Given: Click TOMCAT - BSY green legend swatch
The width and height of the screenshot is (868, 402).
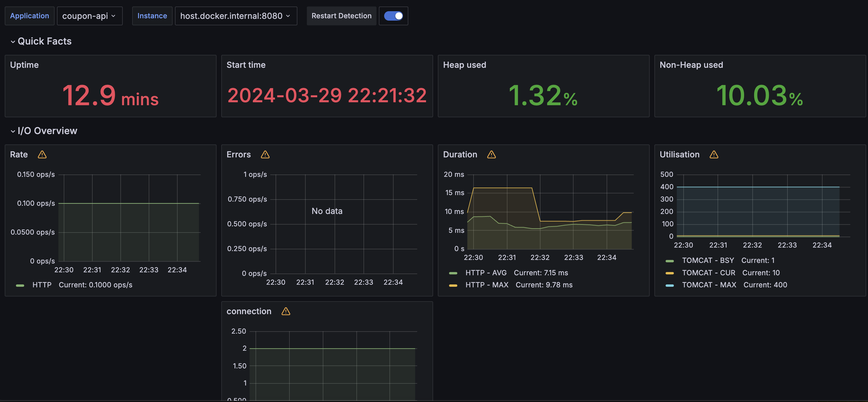Looking at the screenshot, I should [669, 261].
